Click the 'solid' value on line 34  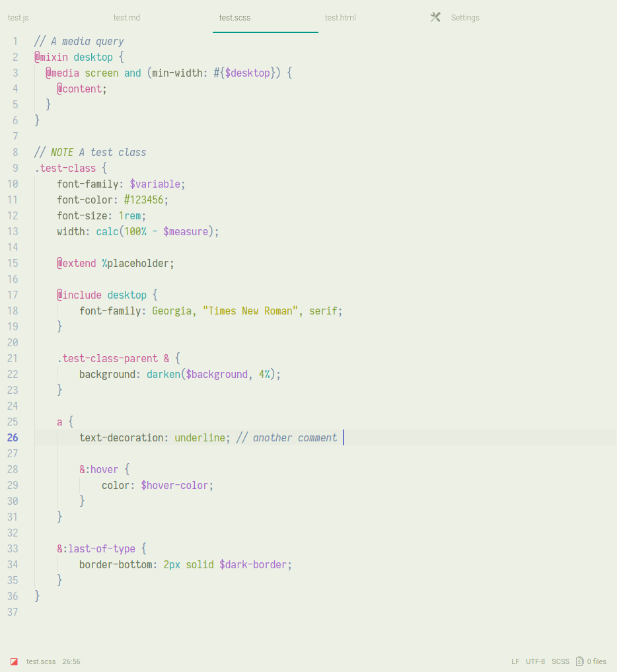coord(200,564)
